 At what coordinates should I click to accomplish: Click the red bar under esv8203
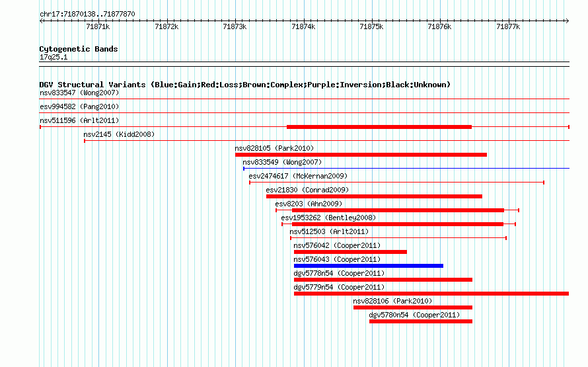tap(398, 210)
